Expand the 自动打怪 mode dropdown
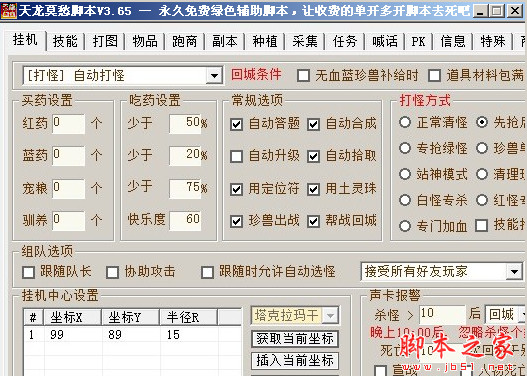This screenshot has height=378, width=527. point(214,76)
